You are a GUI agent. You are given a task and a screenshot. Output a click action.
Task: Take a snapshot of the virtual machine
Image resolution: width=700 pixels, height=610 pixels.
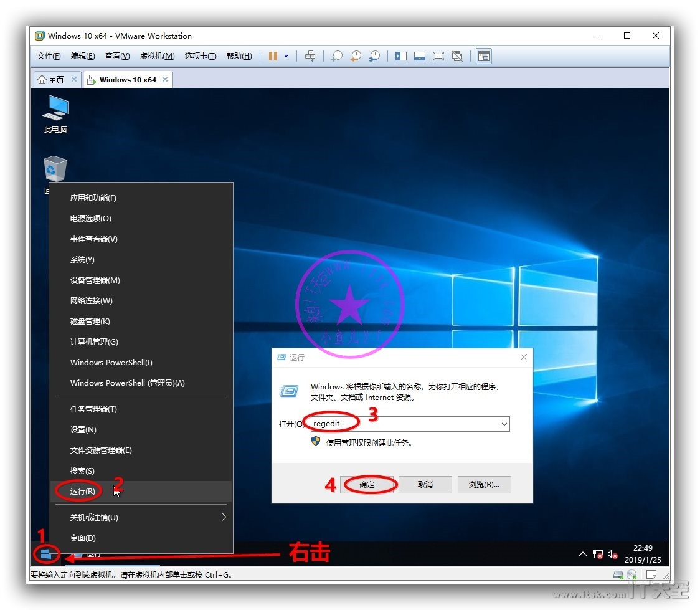pyautogui.click(x=336, y=56)
